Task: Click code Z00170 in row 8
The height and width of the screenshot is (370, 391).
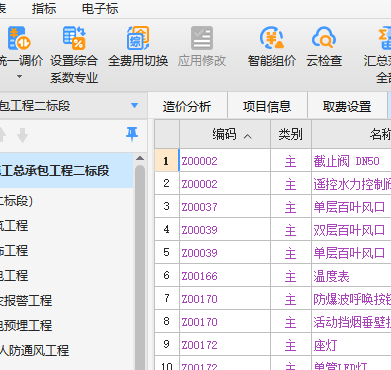Action: (200, 322)
